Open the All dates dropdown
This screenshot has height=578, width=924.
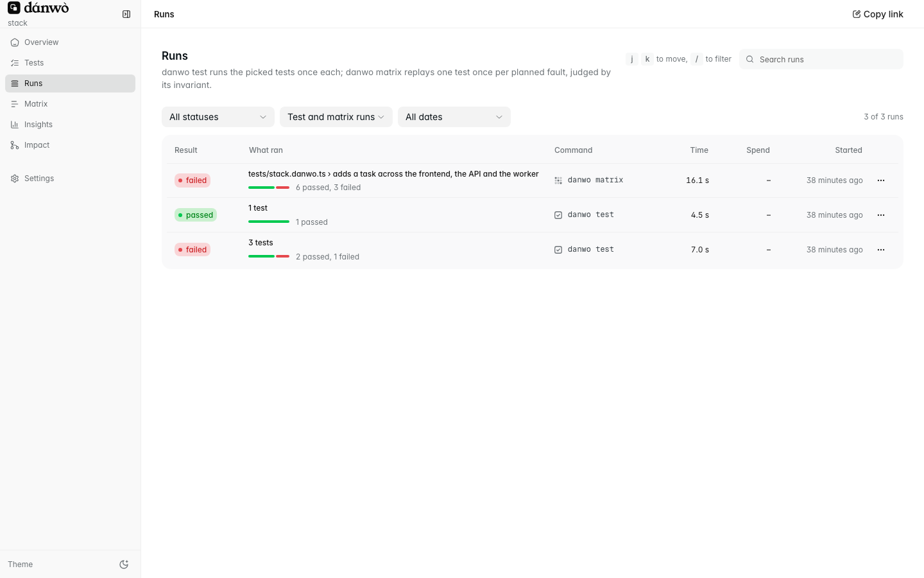coord(454,117)
